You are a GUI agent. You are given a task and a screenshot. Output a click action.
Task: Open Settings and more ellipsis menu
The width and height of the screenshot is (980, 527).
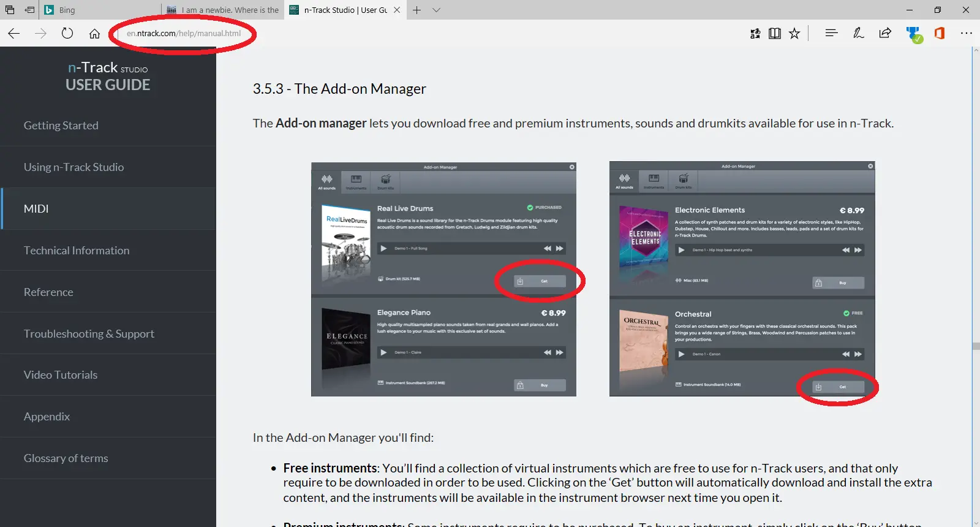tap(966, 34)
